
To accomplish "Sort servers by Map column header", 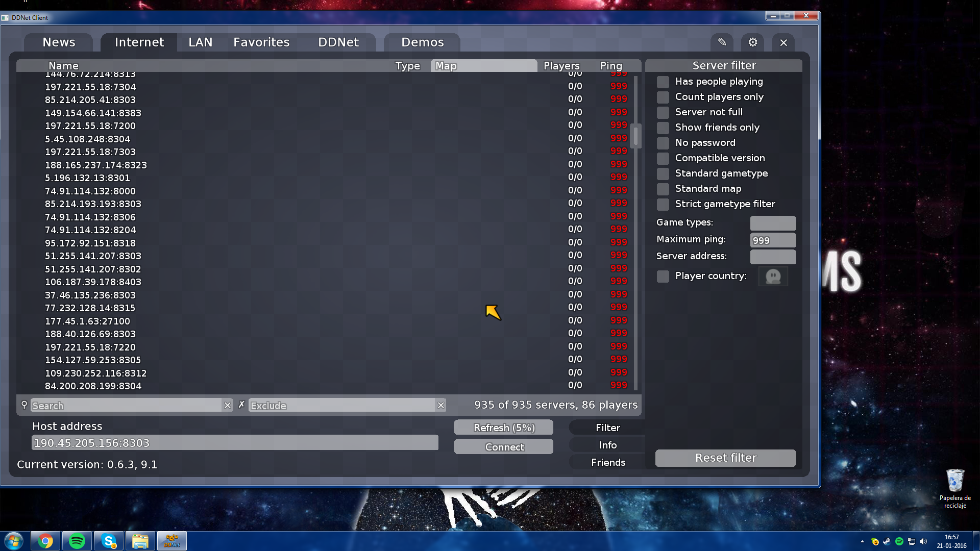I will [483, 66].
